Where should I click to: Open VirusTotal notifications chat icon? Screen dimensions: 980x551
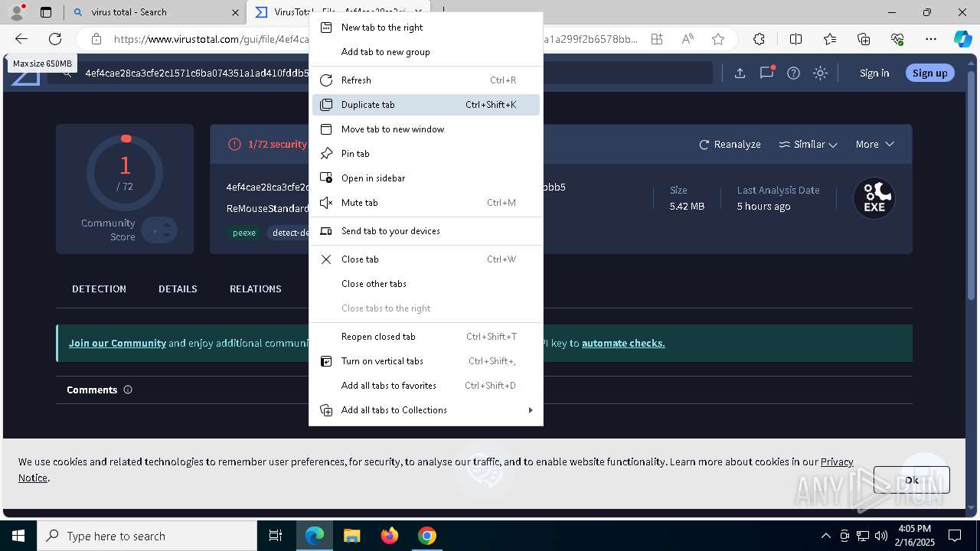click(x=766, y=73)
